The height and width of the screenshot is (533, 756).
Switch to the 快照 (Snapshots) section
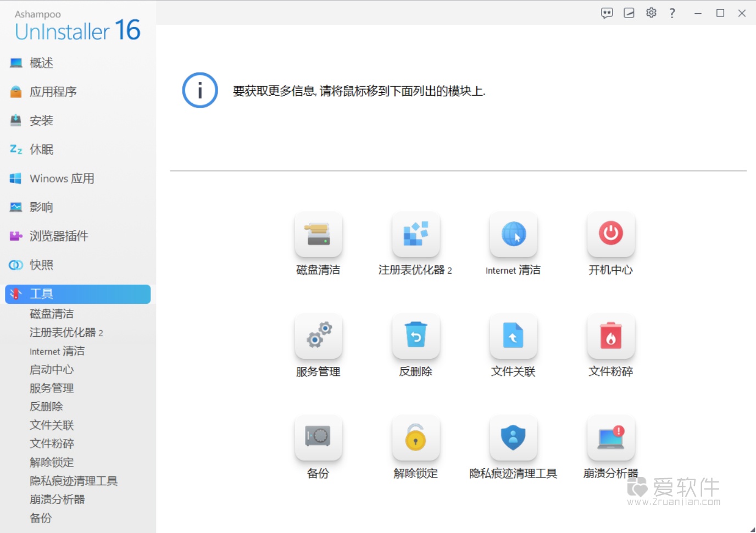[x=41, y=265]
